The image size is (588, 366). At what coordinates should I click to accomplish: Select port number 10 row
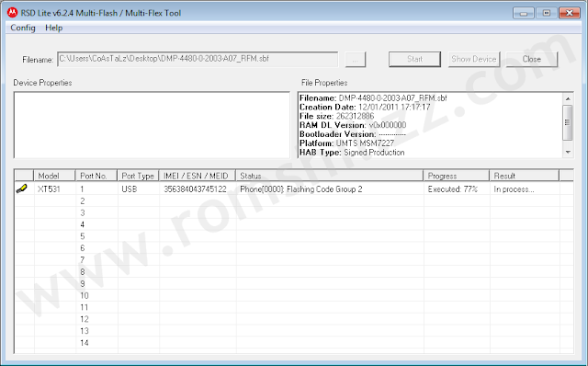click(x=294, y=295)
